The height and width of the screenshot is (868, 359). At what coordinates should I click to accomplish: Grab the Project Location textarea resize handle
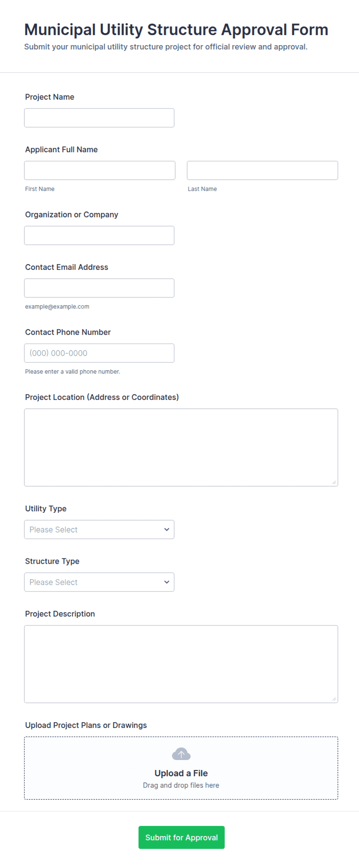pyautogui.click(x=334, y=482)
